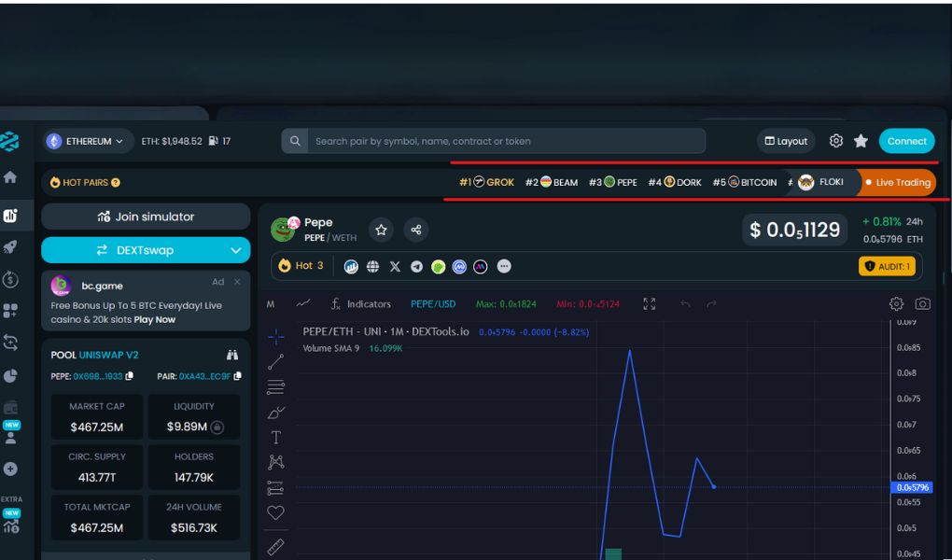Open the chart type line-style selector

303,303
